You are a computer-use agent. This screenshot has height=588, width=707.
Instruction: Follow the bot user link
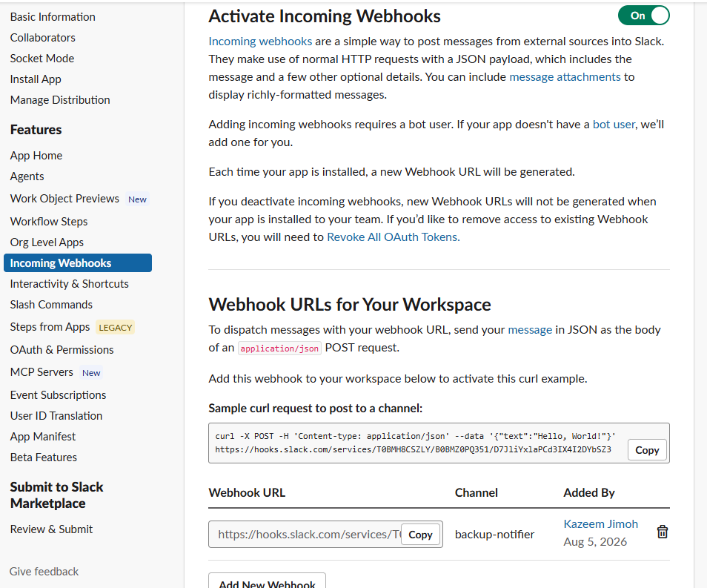point(614,124)
